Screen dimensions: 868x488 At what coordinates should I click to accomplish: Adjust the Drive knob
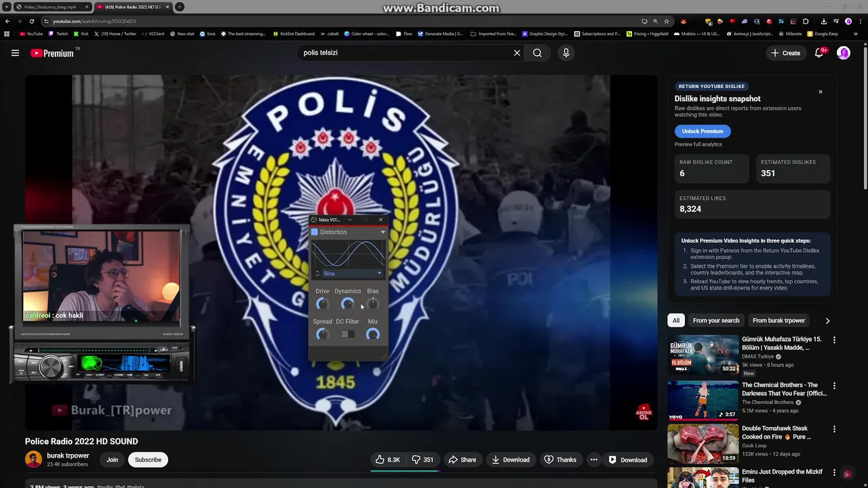tap(323, 304)
